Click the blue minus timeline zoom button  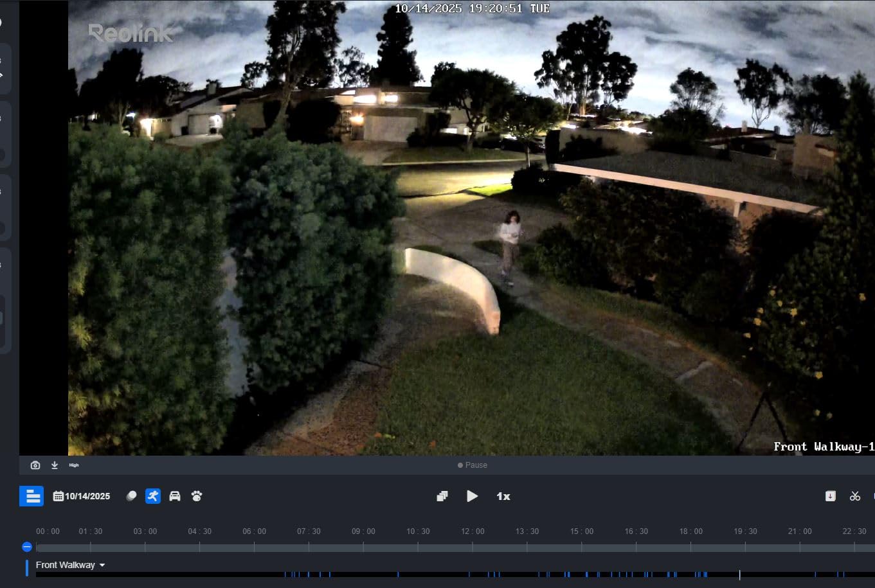pyautogui.click(x=26, y=546)
